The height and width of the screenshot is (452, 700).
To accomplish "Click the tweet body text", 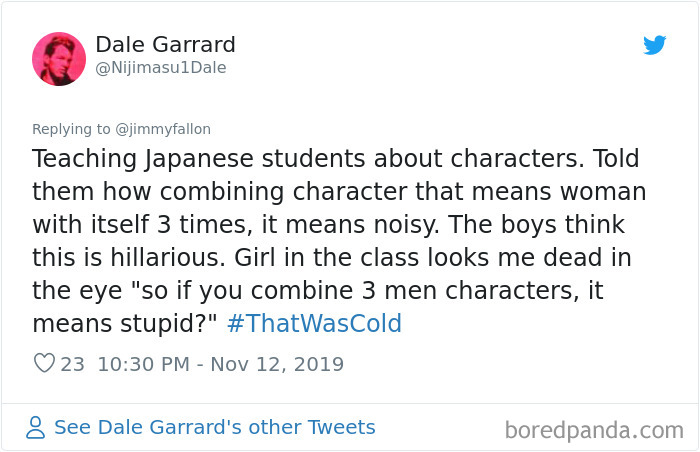I will click(x=339, y=241).
